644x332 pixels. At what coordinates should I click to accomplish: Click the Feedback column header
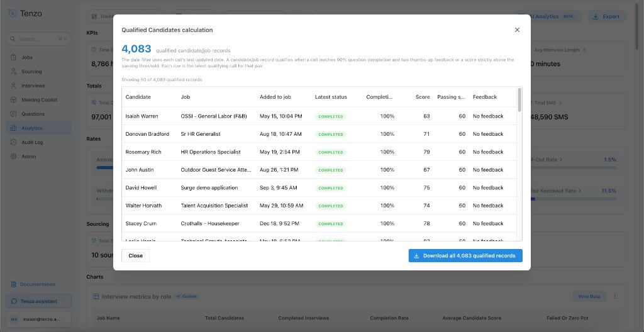click(485, 97)
